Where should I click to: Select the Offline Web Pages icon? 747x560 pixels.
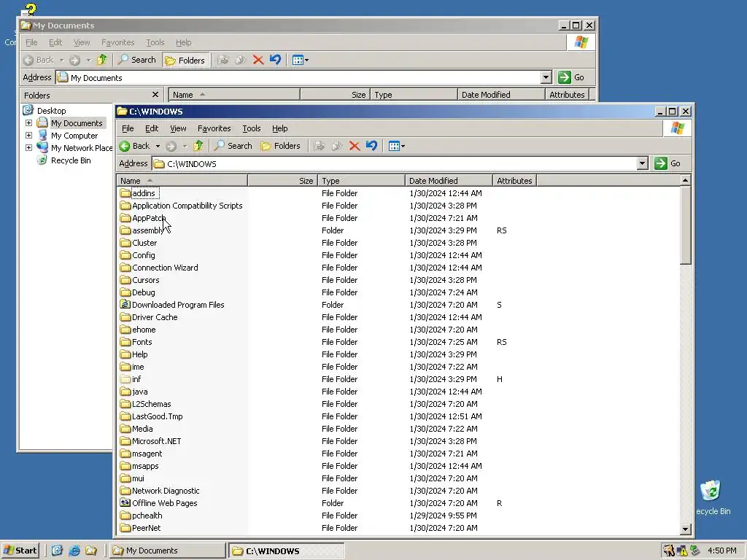[x=125, y=503]
